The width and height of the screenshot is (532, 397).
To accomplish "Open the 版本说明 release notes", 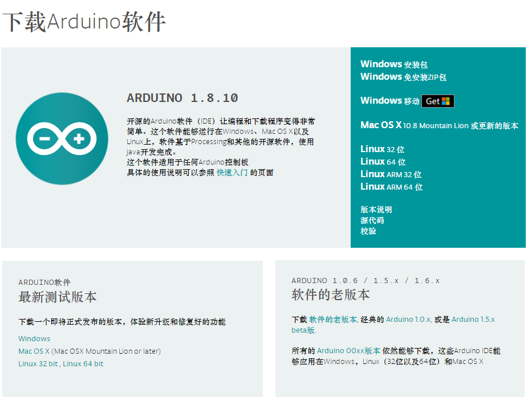I will pos(376,210).
